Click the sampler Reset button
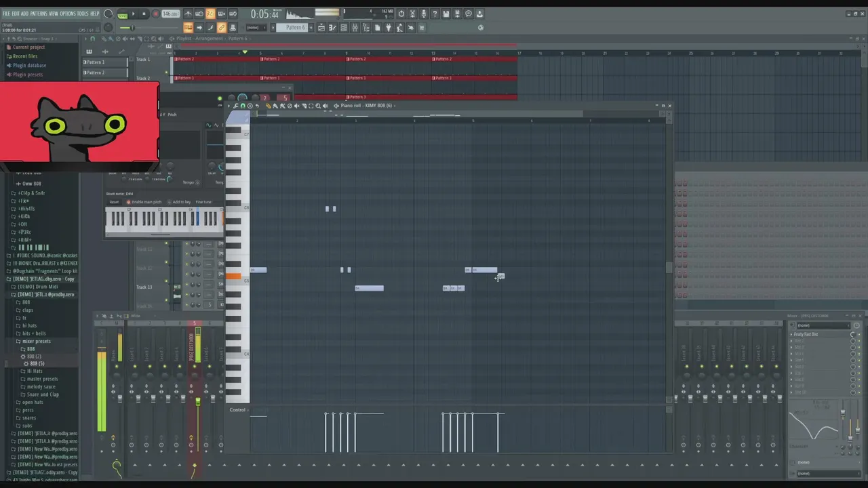868x488 pixels. [x=114, y=202]
